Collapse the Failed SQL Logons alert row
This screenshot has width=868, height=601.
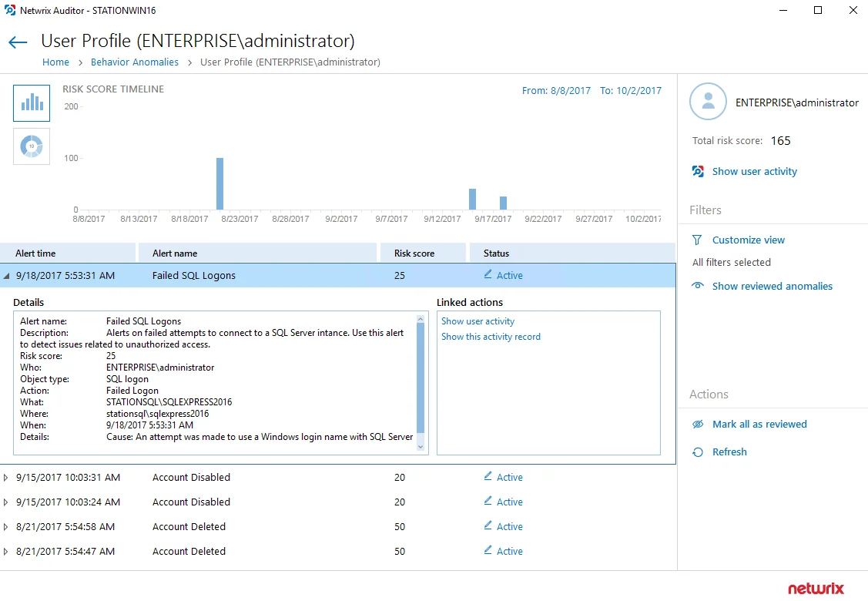(7, 276)
